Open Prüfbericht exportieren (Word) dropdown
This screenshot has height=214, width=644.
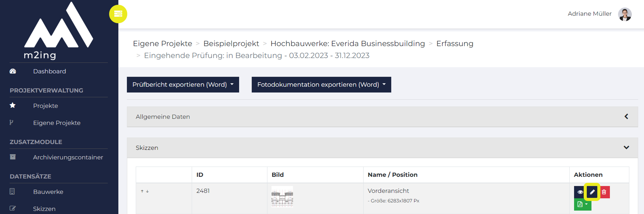(183, 85)
